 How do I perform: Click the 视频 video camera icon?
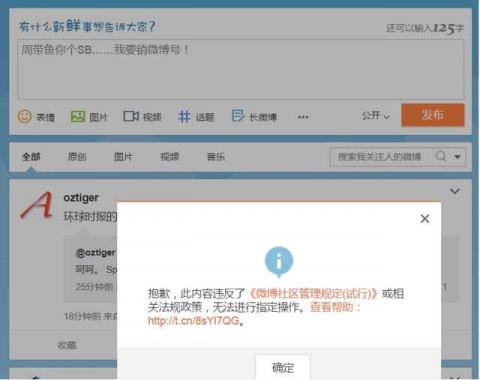click(131, 116)
